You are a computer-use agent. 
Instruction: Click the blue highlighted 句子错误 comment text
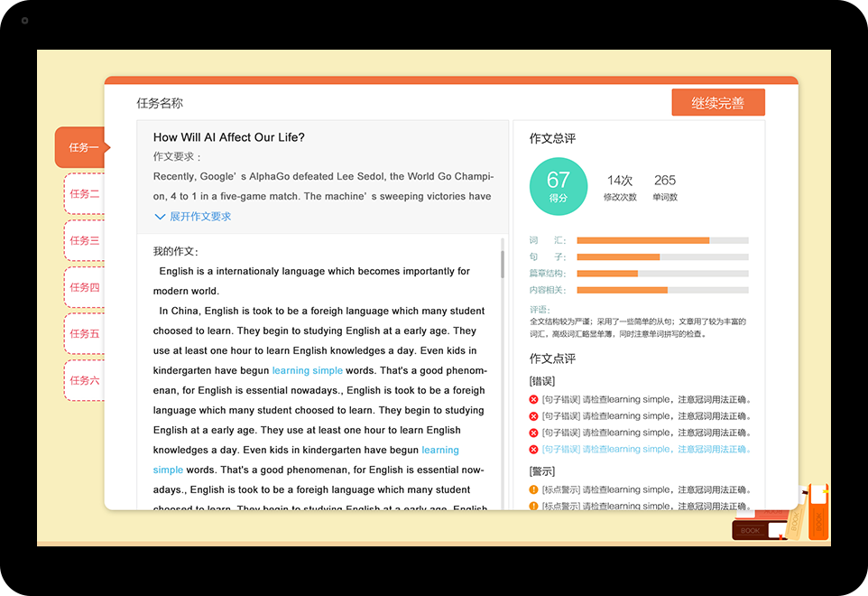point(646,449)
